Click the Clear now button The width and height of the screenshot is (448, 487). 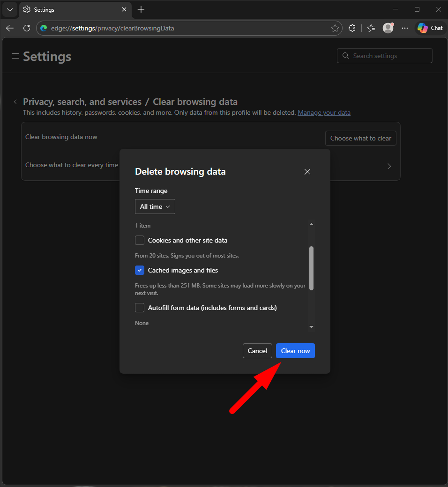[x=295, y=351]
